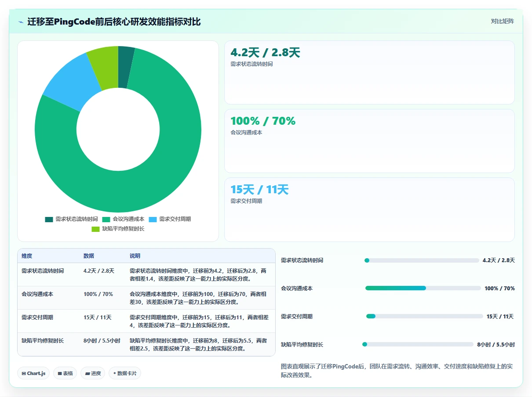Click the 数据卡片 tag chip
532x397 pixels.
(125, 373)
